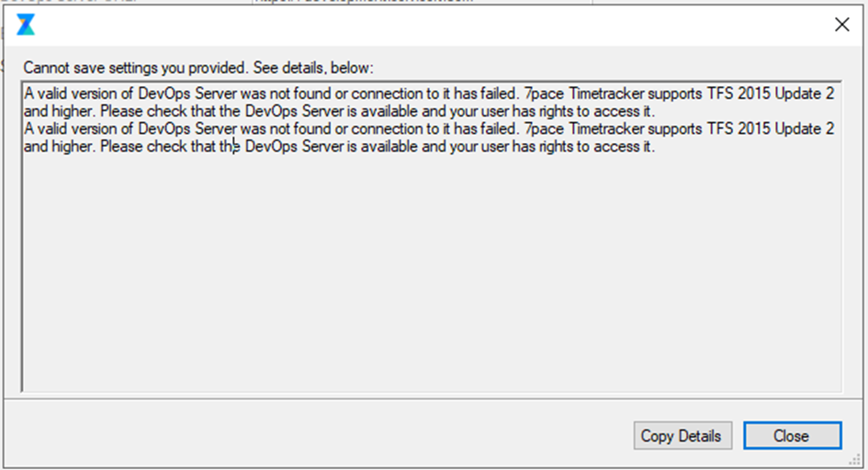Click the 7pace Timetracker logo icon
Screen dimensions: 868x470
pyautogui.click(x=26, y=25)
